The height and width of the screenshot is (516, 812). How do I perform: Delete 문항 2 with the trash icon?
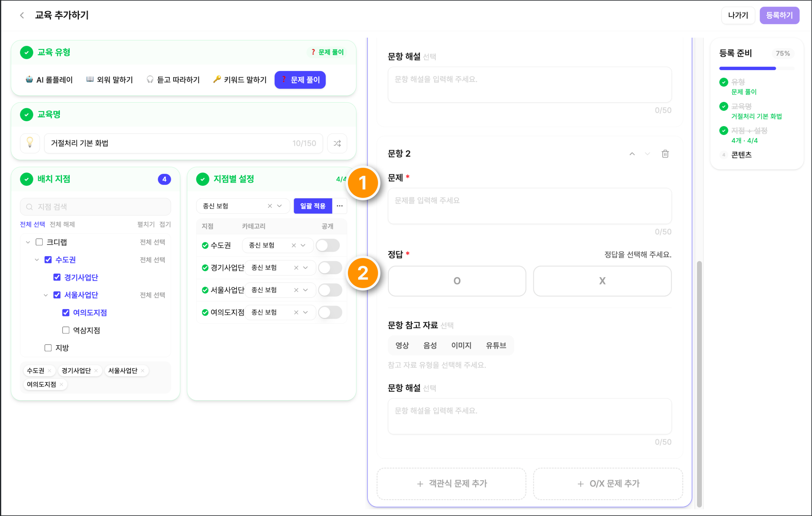click(x=665, y=154)
